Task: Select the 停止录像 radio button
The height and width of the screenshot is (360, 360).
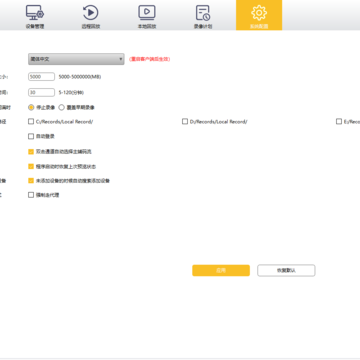Action: click(x=31, y=107)
